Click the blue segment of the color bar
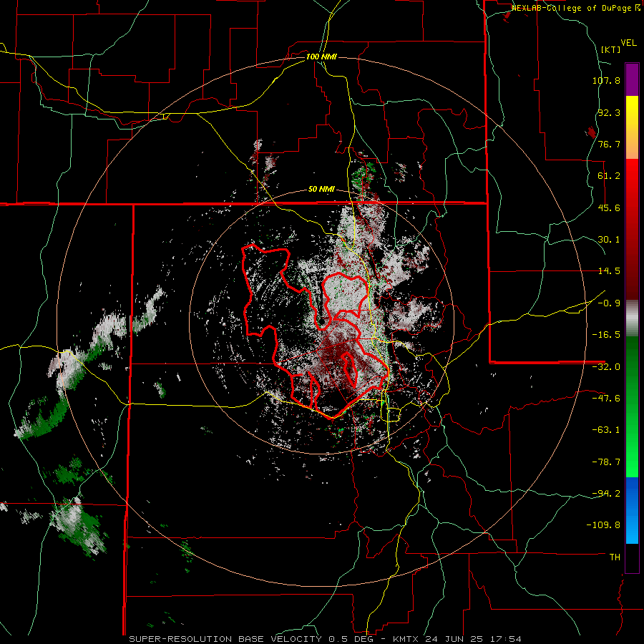 pyautogui.click(x=632, y=510)
